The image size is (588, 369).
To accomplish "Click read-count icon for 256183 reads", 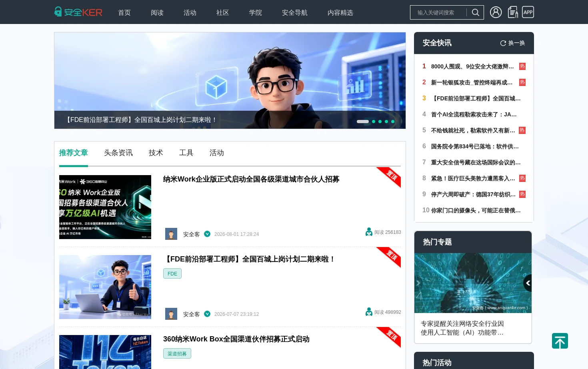I will (369, 232).
